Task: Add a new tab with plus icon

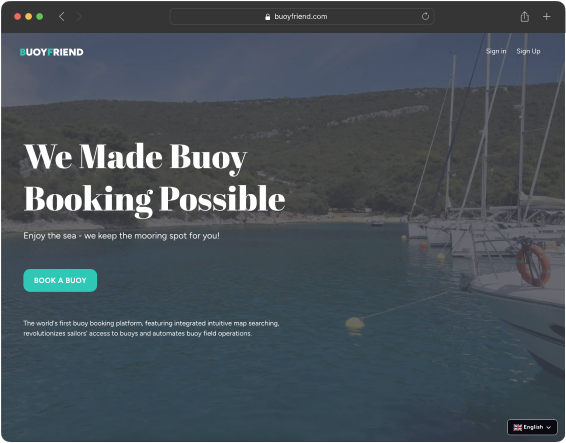Action: (x=547, y=17)
